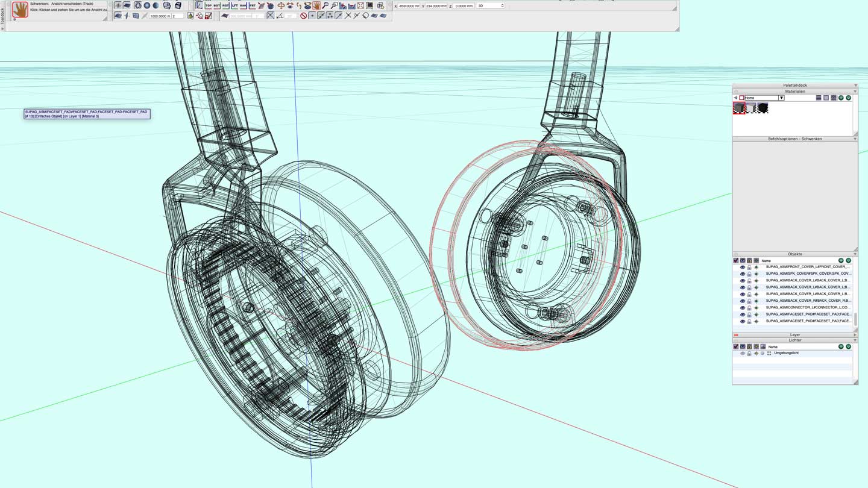Screen dimensions: 868x488
Task: Navigate back in the Materialien palette
Action: (735, 98)
